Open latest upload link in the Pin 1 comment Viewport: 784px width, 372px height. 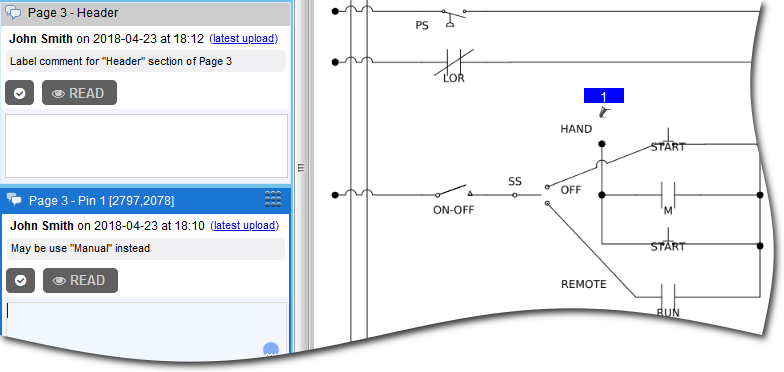click(x=244, y=226)
